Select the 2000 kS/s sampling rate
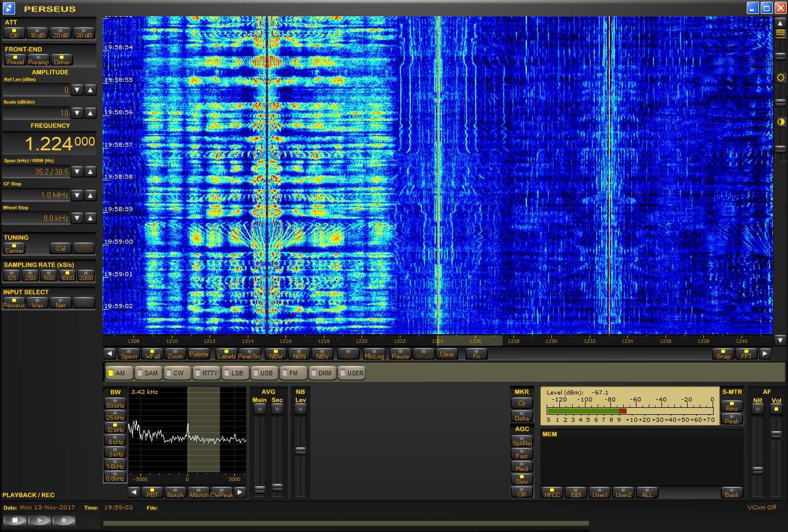 (x=86, y=276)
